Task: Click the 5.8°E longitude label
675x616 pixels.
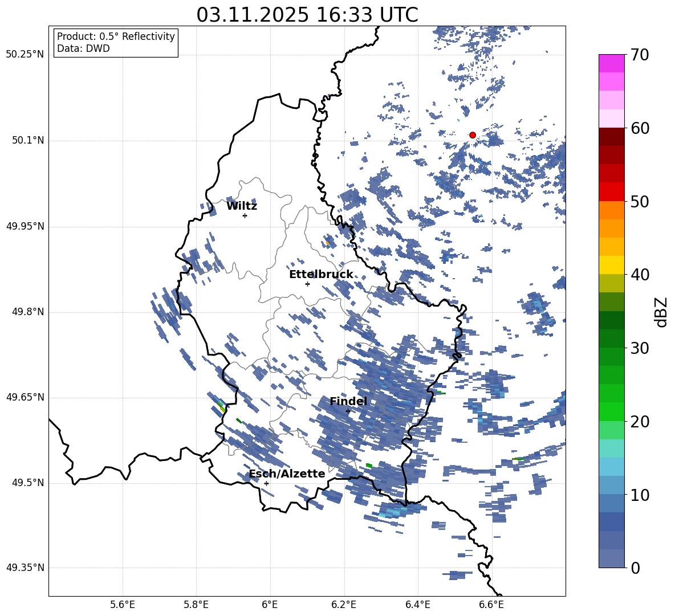Action: coord(196,605)
